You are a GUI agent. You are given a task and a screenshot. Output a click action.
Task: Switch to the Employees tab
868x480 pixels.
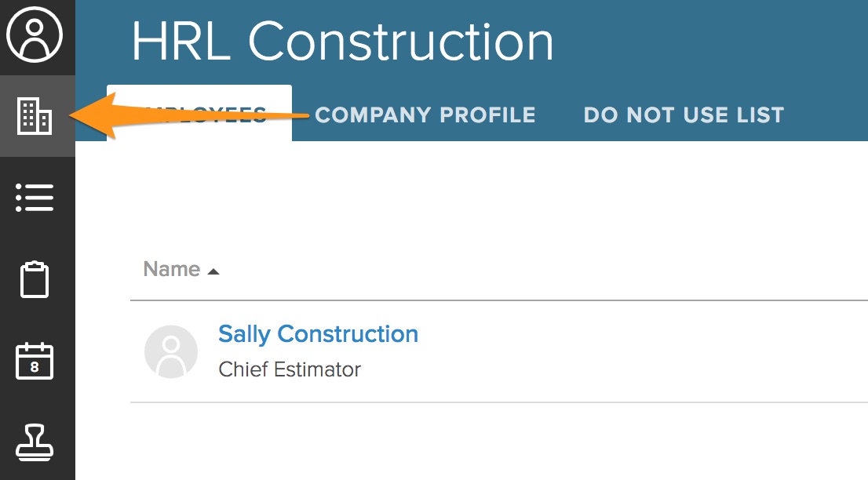[x=199, y=115]
